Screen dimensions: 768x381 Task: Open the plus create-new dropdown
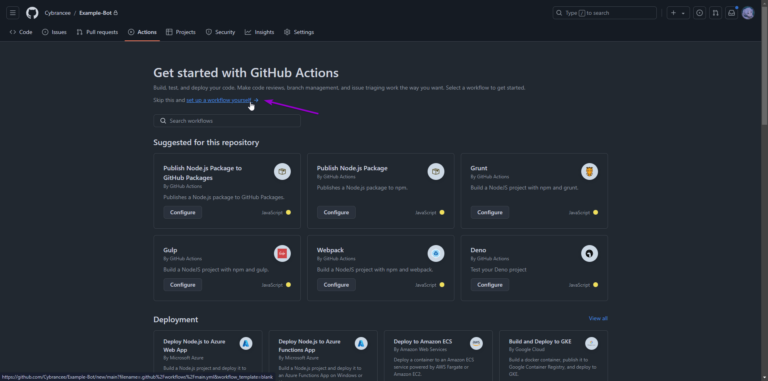point(678,13)
